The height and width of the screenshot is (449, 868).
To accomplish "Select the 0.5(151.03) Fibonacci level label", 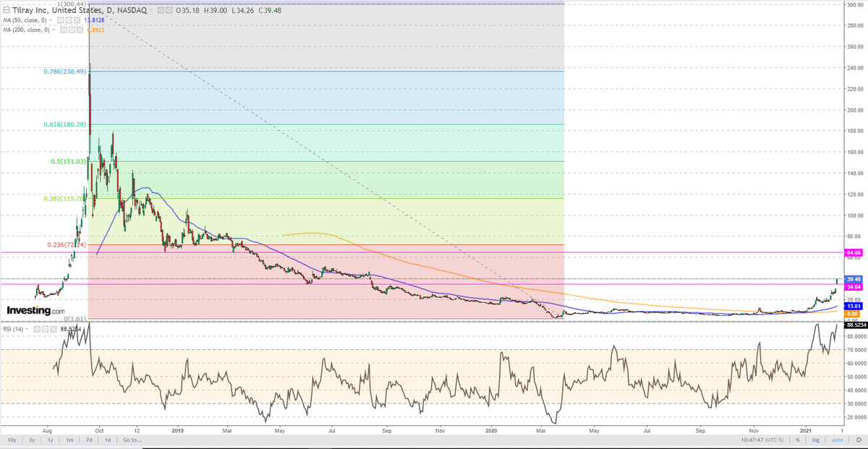I will click(x=69, y=161).
